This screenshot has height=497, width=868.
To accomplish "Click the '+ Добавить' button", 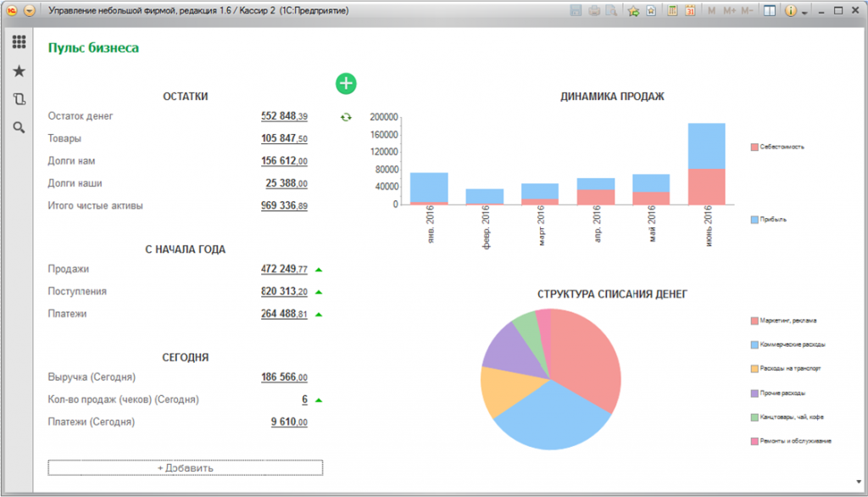I will tap(185, 467).
